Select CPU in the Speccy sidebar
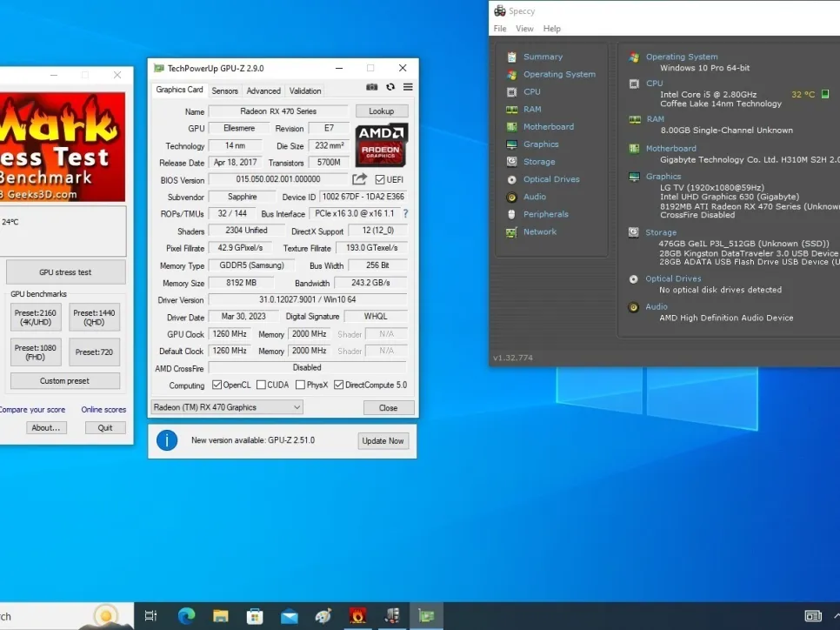The width and height of the screenshot is (840, 630). click(531, 91)
